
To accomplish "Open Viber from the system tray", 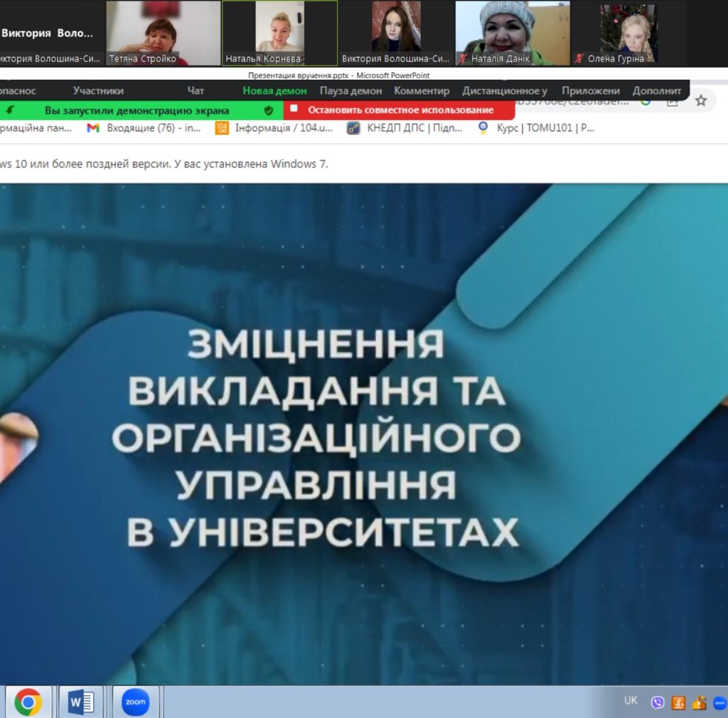I will tap(658, 702).
